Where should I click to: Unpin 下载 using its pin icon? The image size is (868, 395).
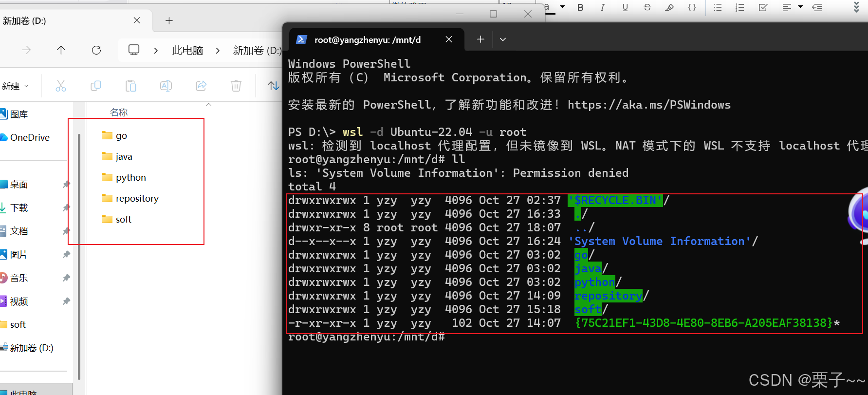click(x=66, y=208)
